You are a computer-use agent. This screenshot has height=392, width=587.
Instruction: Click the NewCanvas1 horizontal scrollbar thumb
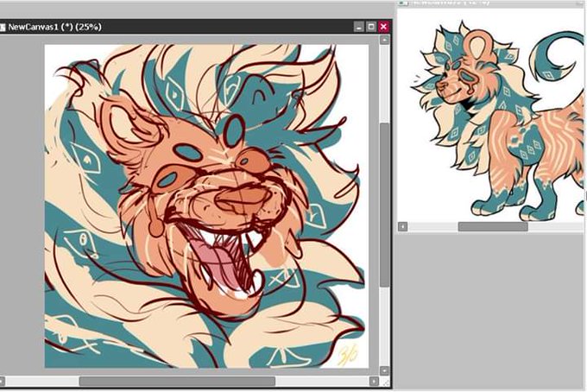pos(177,381)
